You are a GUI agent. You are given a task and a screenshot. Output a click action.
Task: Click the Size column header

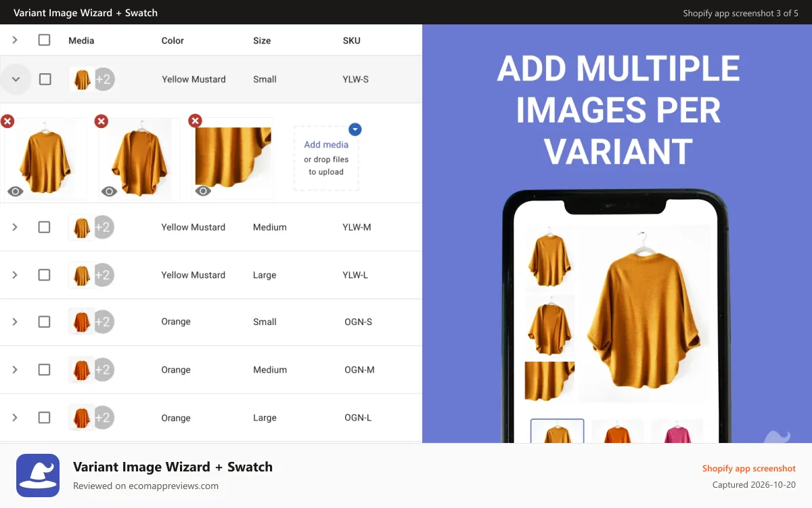[262, 41]
